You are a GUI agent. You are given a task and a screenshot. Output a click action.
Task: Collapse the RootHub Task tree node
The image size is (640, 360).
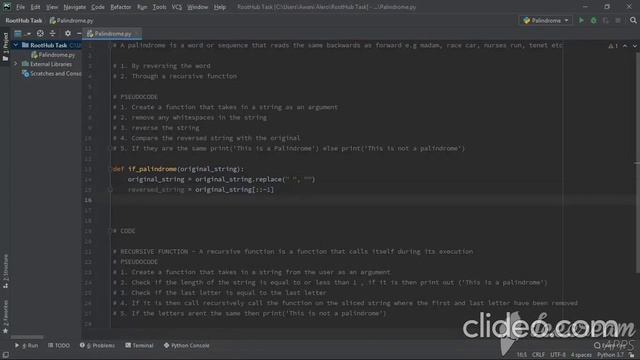[x=16, y=45]
